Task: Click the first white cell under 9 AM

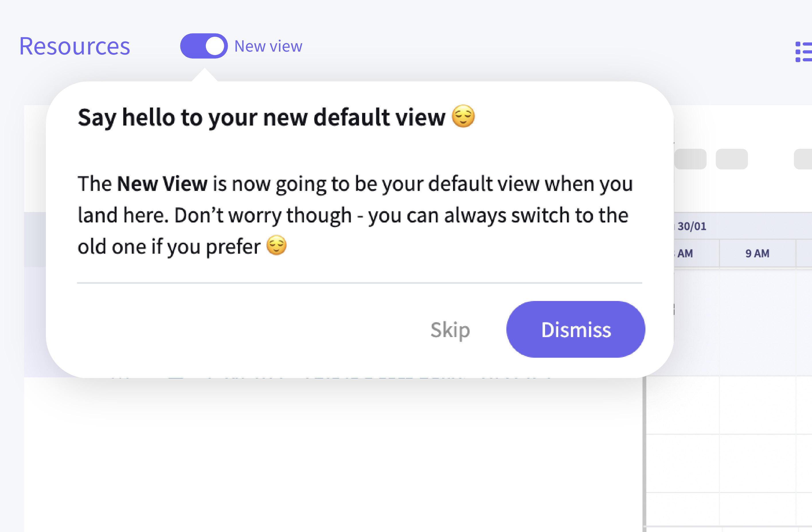Action: (x=757, y=405)
